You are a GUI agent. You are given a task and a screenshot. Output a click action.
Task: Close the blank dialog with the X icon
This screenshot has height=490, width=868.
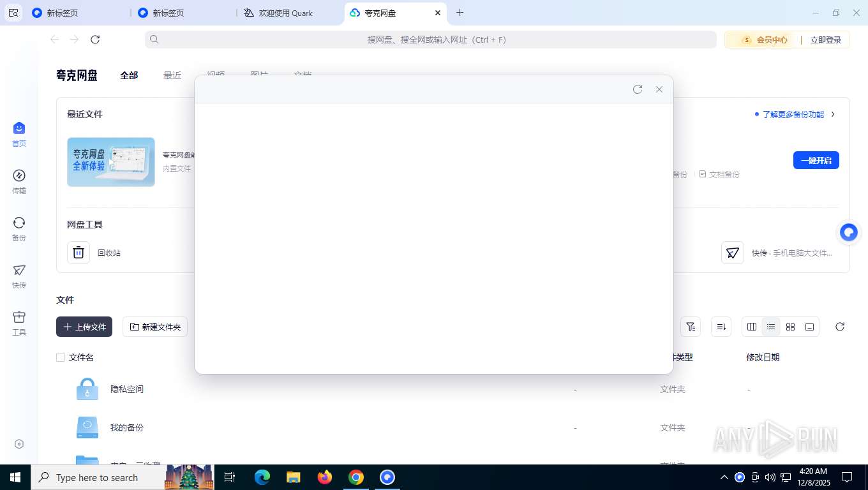point(659,89)
